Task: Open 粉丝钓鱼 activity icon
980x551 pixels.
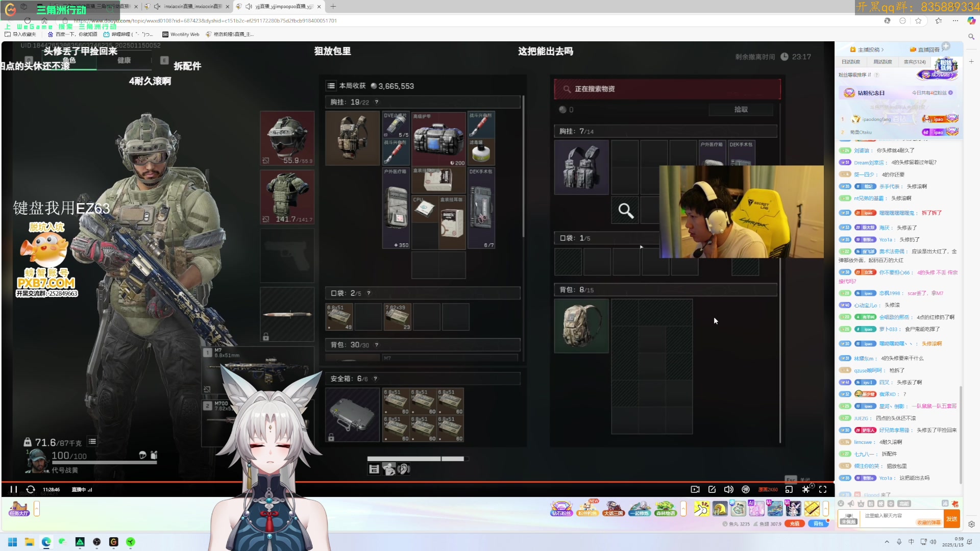Action: click(587, 509)
